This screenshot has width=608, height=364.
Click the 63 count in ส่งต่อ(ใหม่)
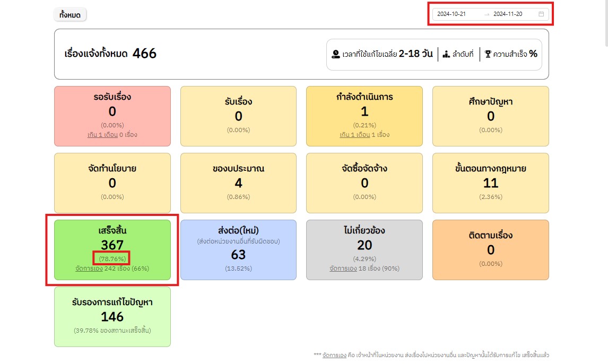coord(238,255)
